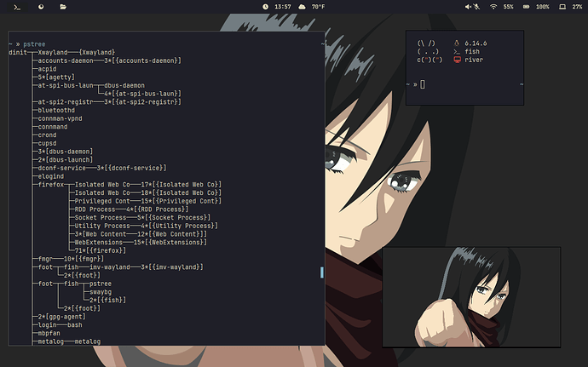Image resolution: width=588 pixels, height=367 pixels.
Task: Click the 4*[{at-spi-bus-laun}] entry
Action: [x=142, y=94]
